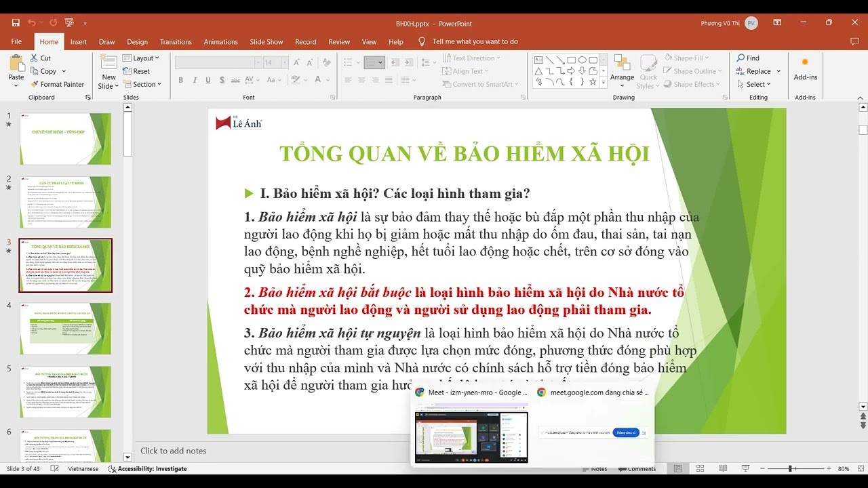Open the Animations tab
Image resolution: width=868 pixels, height=488 pixels.
tap(221, 41)
